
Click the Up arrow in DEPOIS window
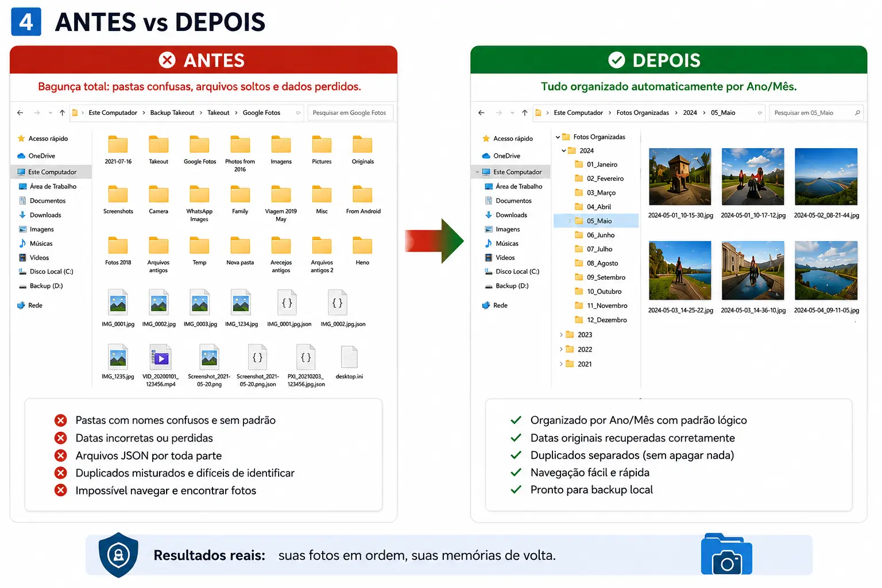pos(524,113)
